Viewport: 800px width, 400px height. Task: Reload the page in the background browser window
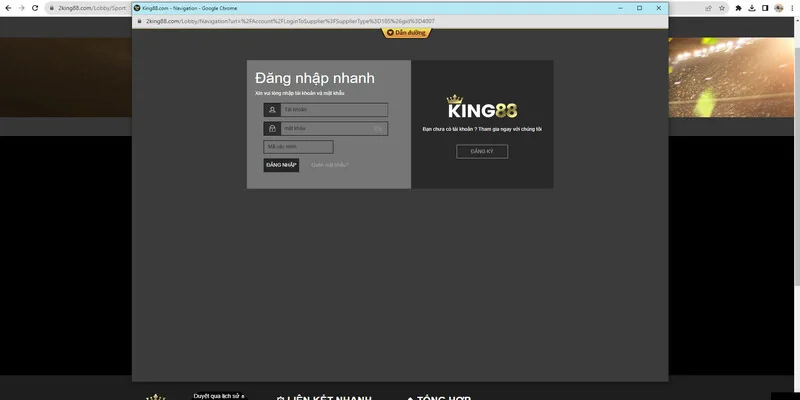pos(35,8)
